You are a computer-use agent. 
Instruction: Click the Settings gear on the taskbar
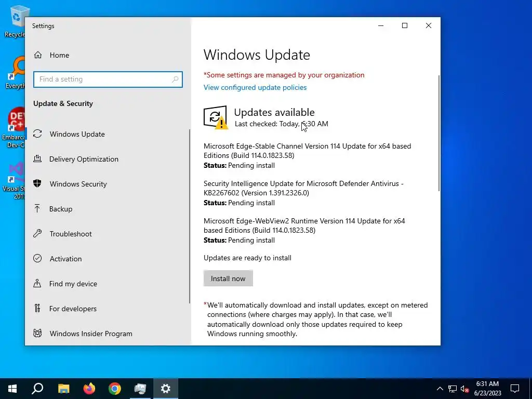click(166, 389)
